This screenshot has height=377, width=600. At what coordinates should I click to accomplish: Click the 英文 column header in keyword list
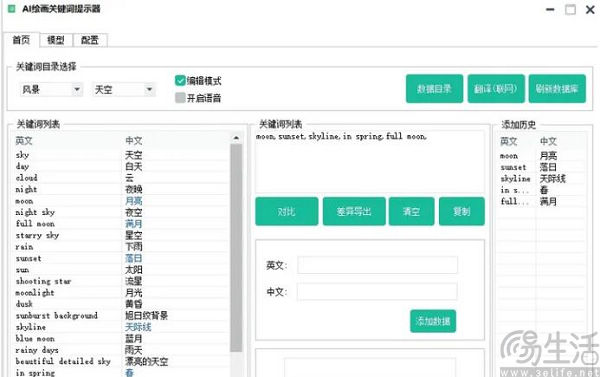24,141
